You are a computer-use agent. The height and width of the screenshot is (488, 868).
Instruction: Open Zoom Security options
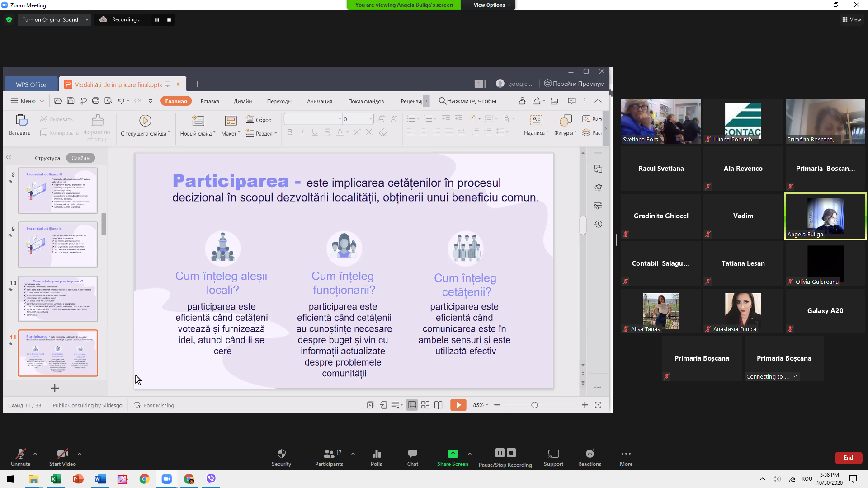coord(281,457)
